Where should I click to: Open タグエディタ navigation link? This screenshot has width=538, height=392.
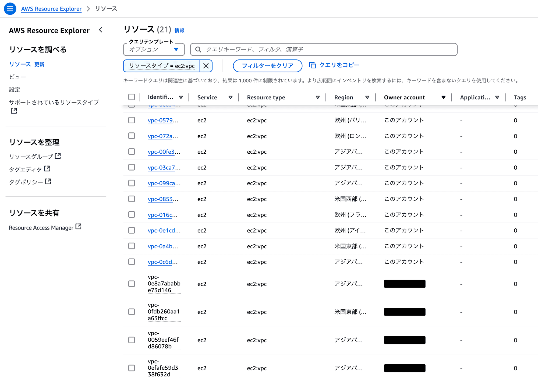[26, 169]
